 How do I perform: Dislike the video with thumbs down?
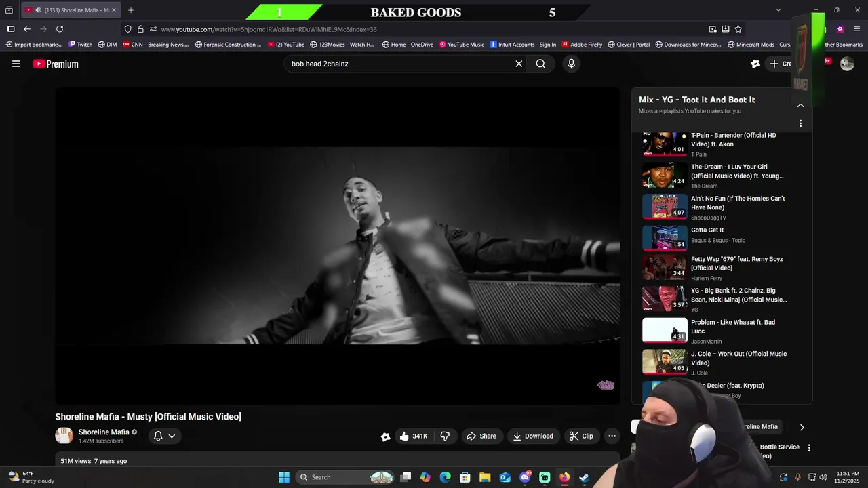(x=445, y=436)
